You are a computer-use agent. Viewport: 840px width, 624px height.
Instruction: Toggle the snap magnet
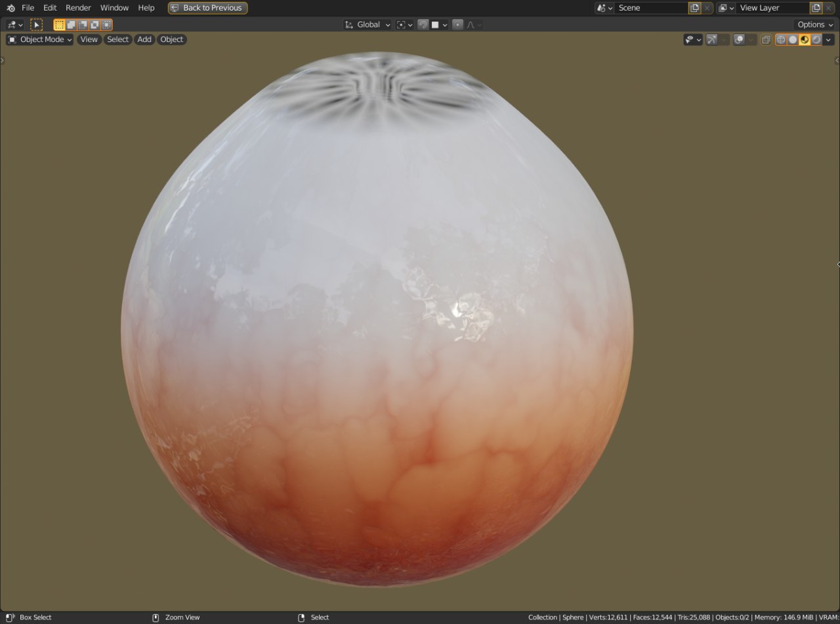tap(423, 25)
